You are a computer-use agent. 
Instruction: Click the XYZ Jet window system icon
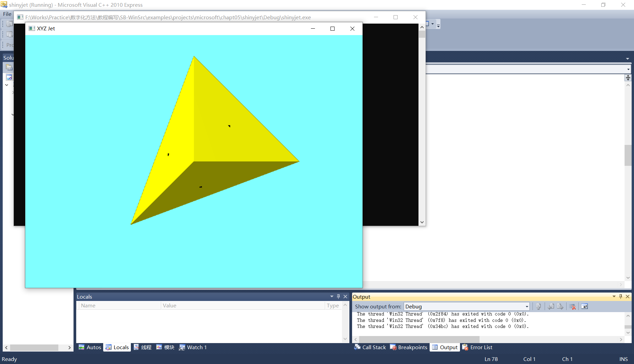point(32,29)
